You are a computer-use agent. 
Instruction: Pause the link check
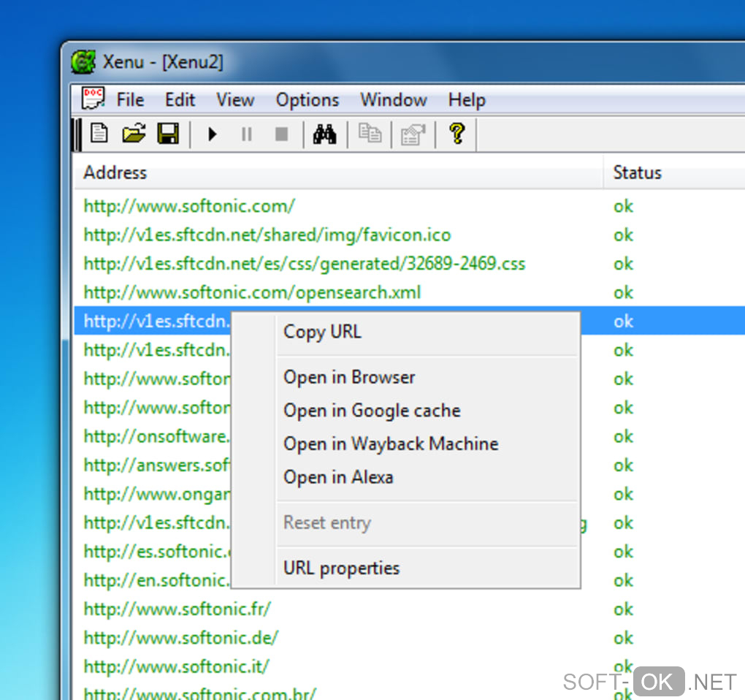click(x=247, y=134)
